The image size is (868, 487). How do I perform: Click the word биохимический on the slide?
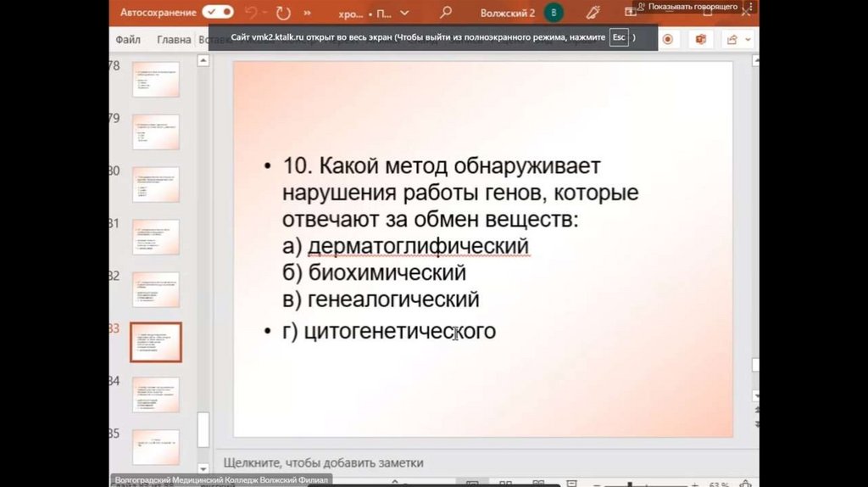(387, 273)
